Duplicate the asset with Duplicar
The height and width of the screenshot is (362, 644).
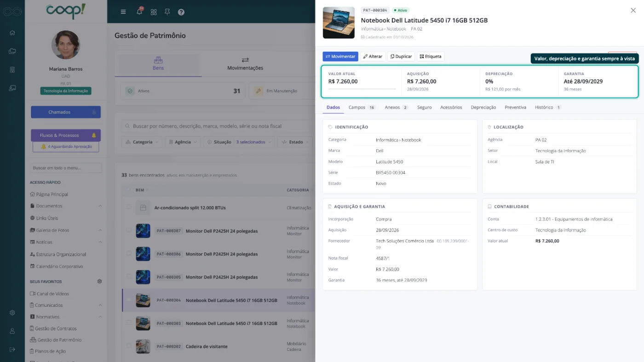click(x=401, y=57)
